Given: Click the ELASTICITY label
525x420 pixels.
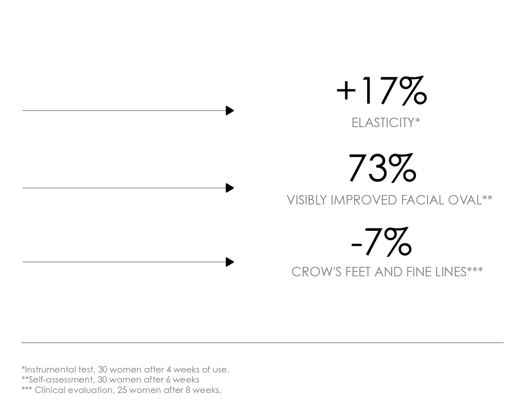Looking at the screenshot, I should click(383, 123).
